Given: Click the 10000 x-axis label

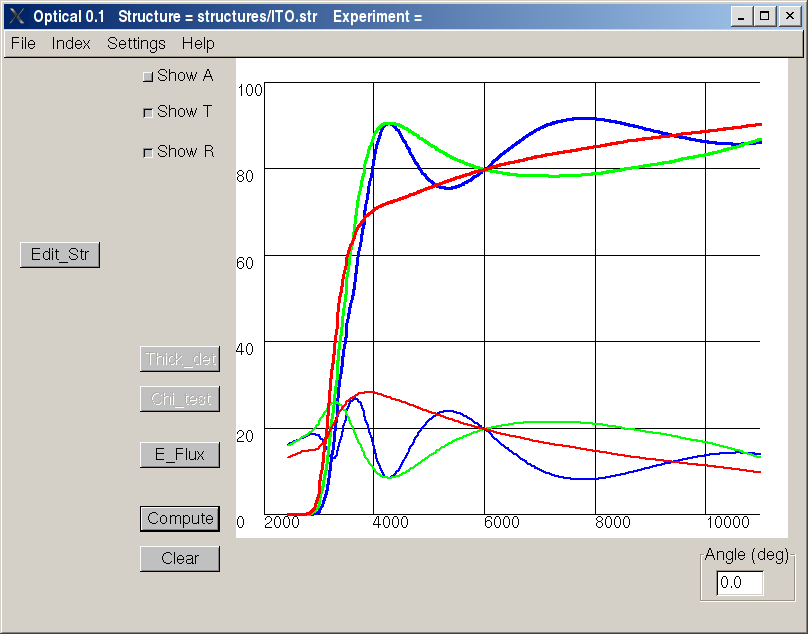Looking at the screenshot, I should 728,523.
